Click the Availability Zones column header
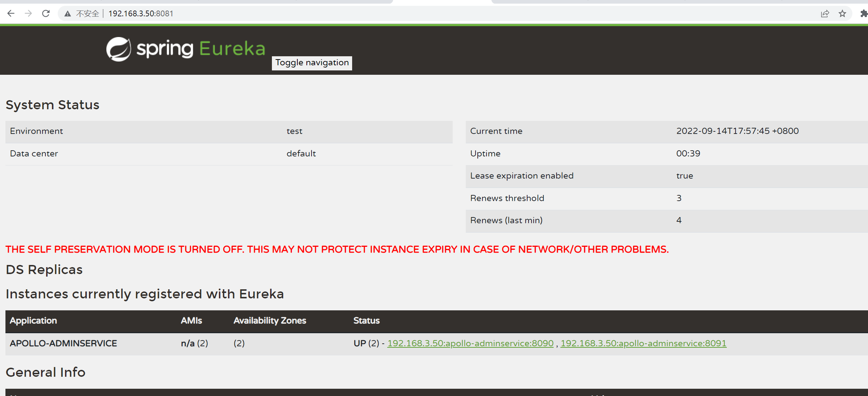 click(x=270, y=321)
